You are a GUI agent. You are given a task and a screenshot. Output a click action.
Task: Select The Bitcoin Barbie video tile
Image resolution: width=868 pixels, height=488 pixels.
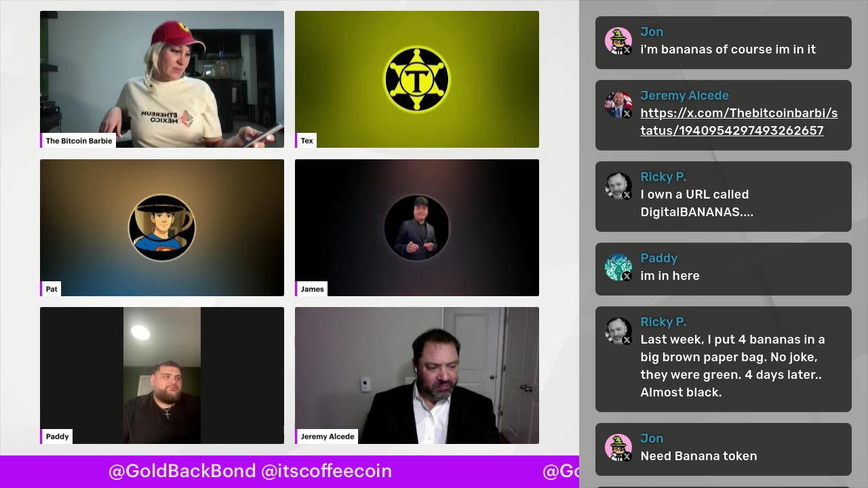pyautogui.click(x=162, y=79)
